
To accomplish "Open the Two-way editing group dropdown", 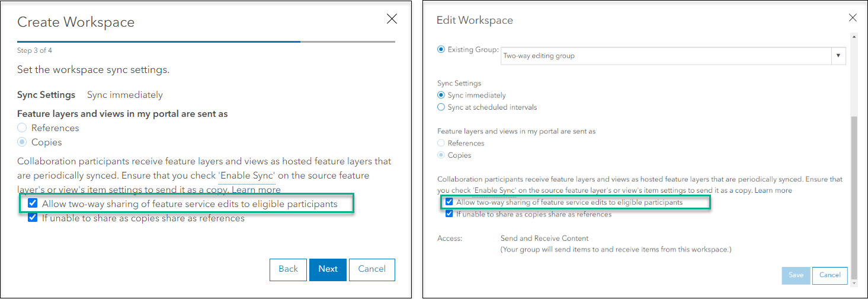I will (667, 56).
